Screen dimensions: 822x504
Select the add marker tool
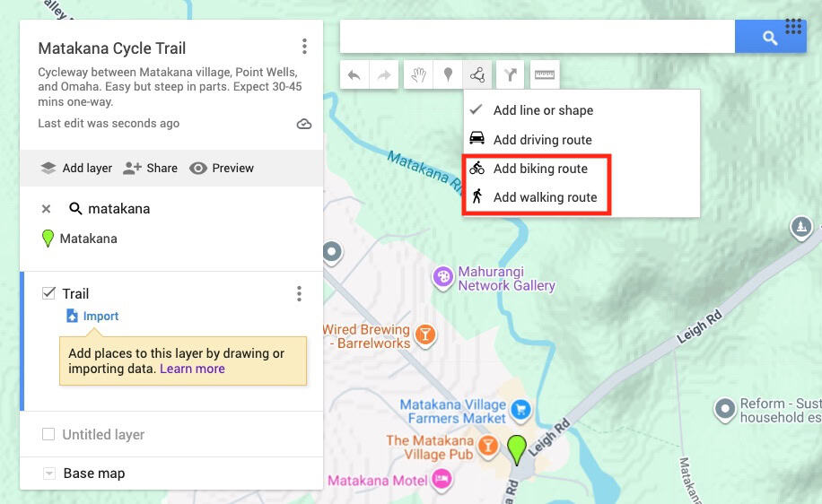(448, 75)
